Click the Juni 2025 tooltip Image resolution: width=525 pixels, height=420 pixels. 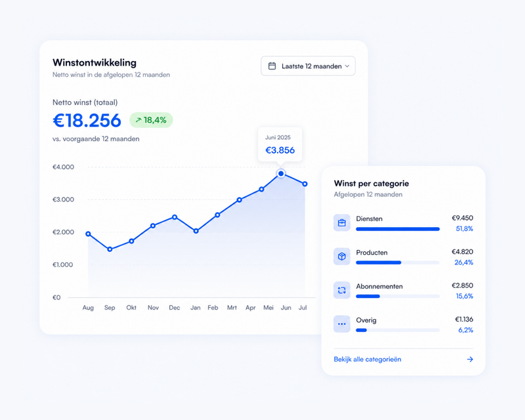click(280, 144)
